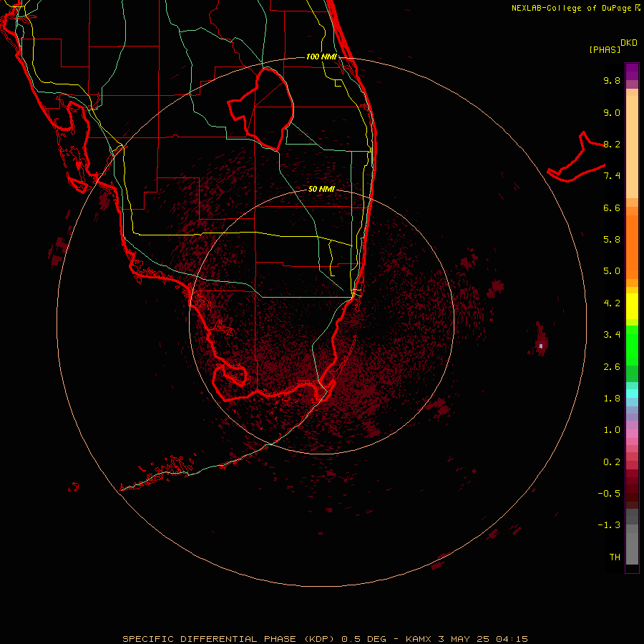Image resolution: width=644 pixels, height=644 pixels.
Task: Click the 1.0 legend value
Action: [612, 430]
